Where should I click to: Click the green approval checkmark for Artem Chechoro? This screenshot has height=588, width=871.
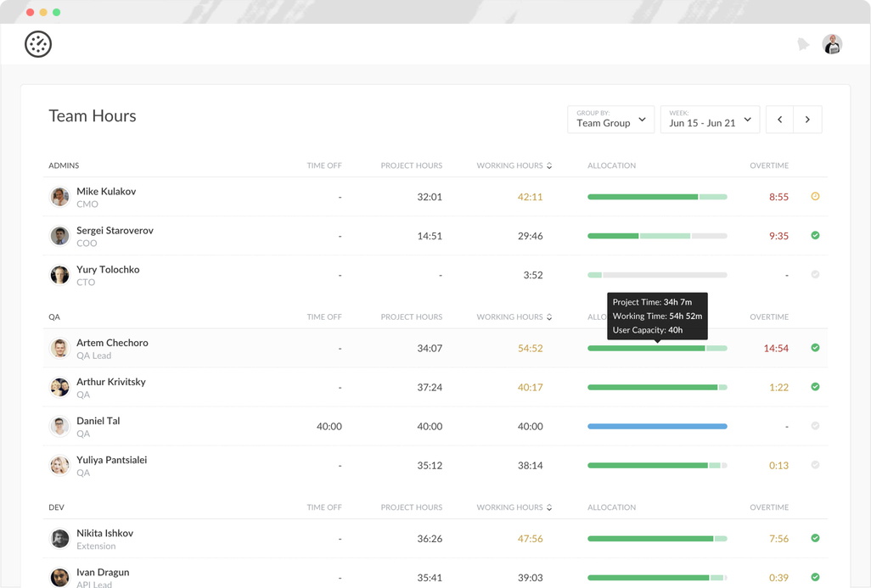click(x=815, y=348)
